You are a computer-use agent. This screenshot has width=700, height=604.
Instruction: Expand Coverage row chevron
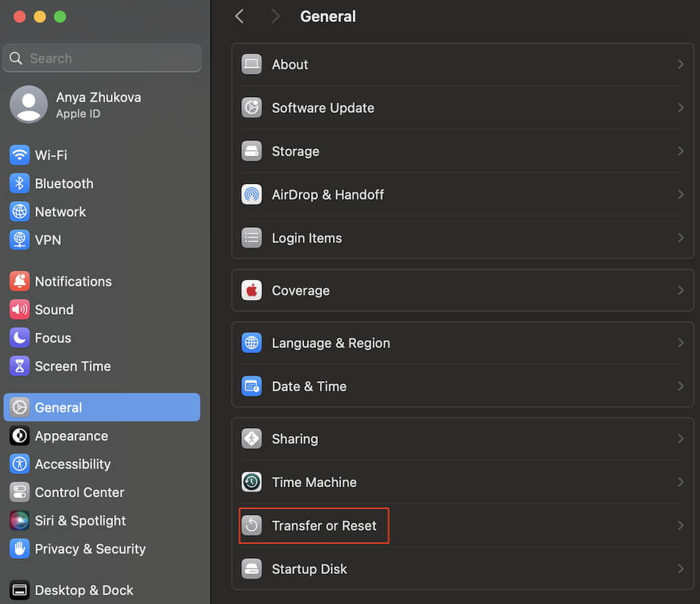point(680,291)
